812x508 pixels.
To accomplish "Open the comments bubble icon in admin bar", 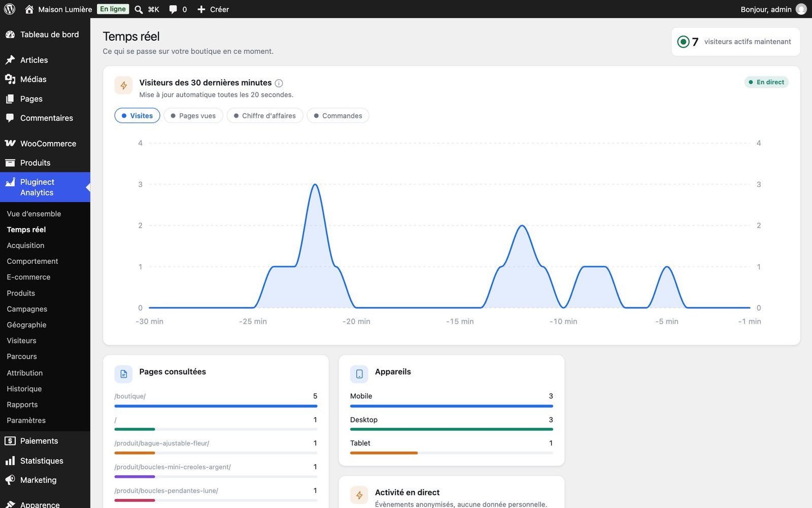I will pyautogui.click(x=173, y=9).
